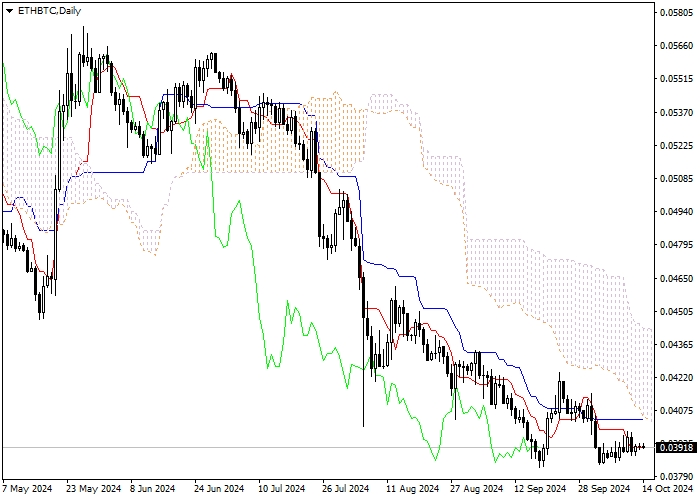Click the 0.03790 price axis label

pyautogui.click(x=677, y=477)
